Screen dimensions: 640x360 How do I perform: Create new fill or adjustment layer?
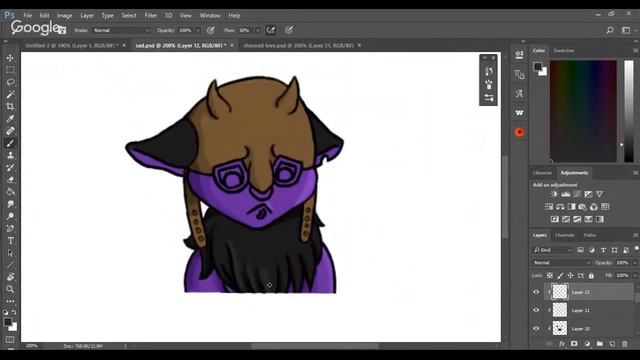587,344
